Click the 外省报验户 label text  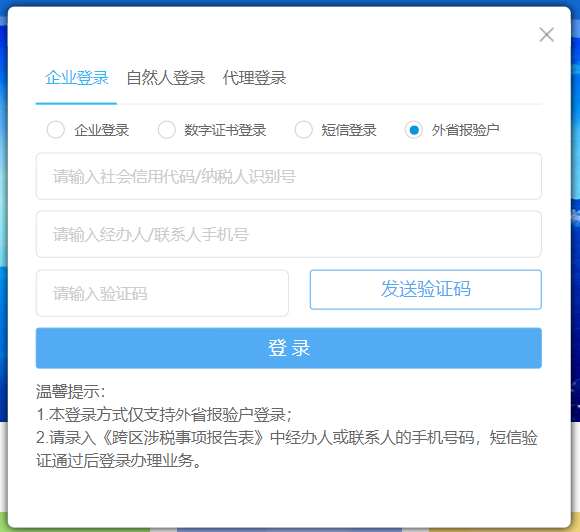465,130
